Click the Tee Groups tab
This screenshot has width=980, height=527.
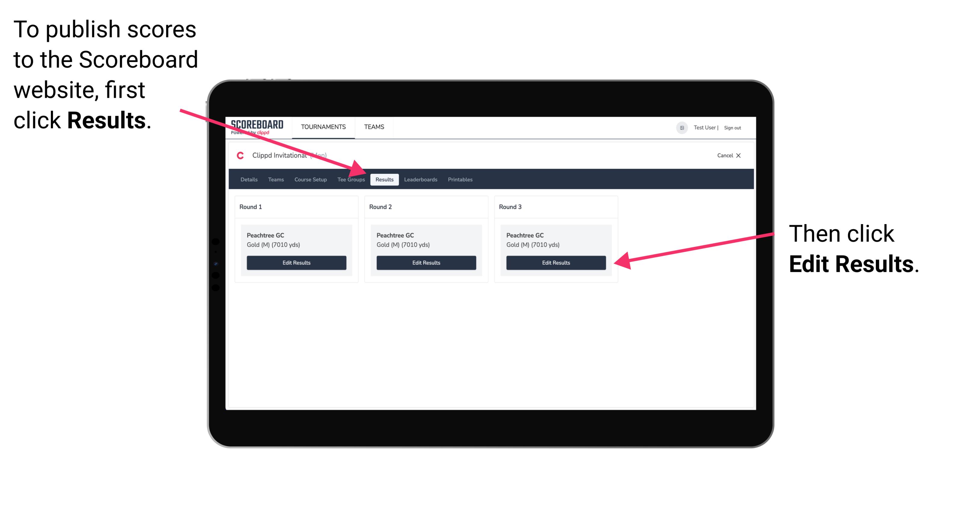(351, 180)
